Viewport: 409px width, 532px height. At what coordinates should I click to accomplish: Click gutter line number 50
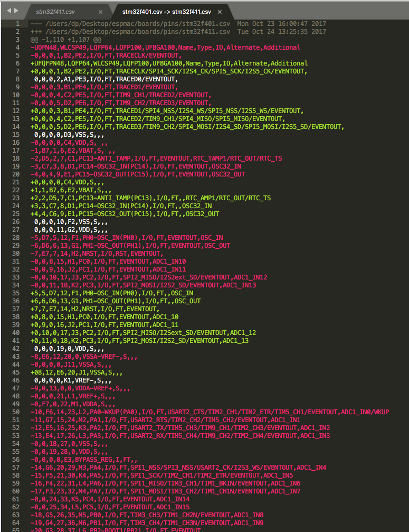(16, 412)
